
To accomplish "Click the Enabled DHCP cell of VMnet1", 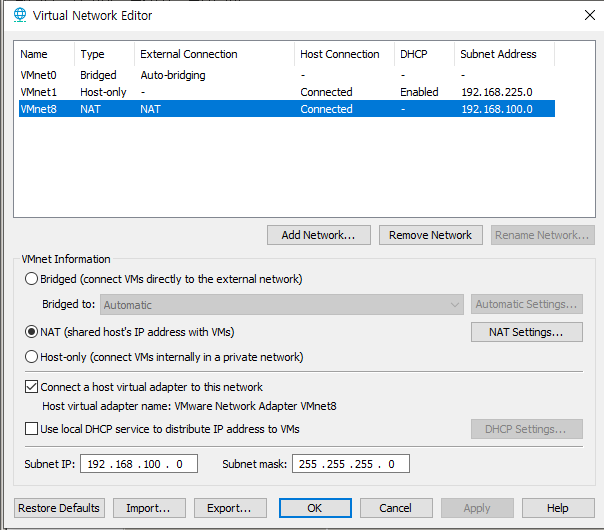I will click(x=419, y=92).
